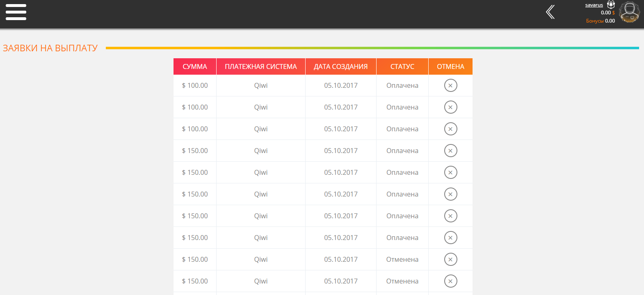This screenshot has height=295, width=644.
Task: Open the savarus username link
Action: click(x=594, y=5)
